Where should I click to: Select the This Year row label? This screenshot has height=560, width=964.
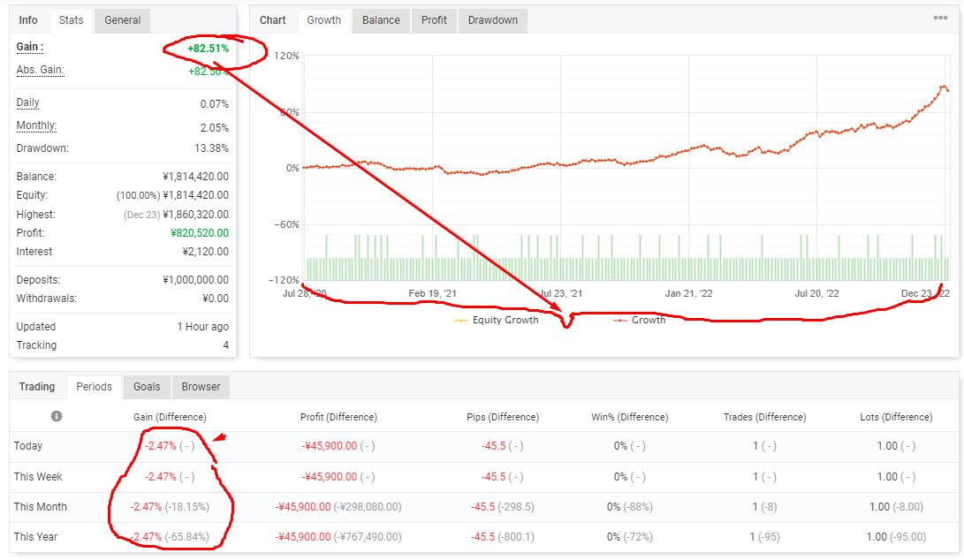(35, 537)
